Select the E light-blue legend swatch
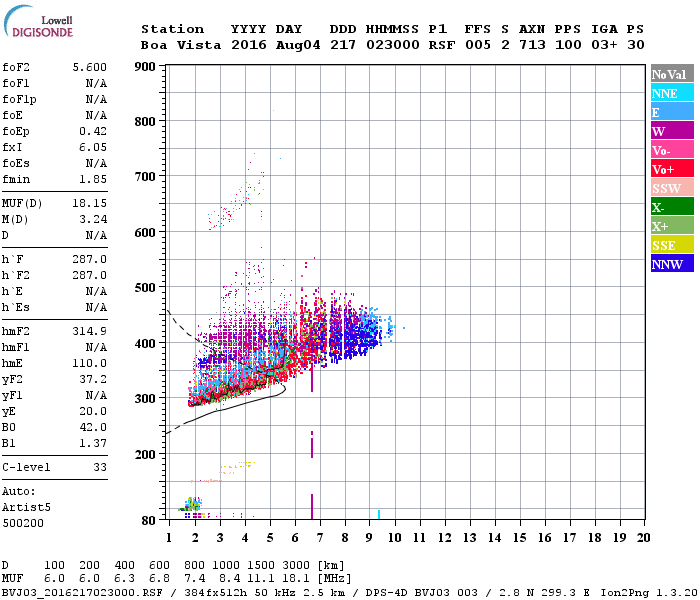The height and width of the screenshot is (600, 700). 672,112
